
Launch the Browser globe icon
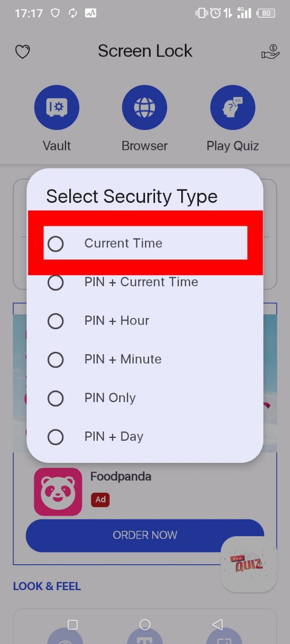[145, 108]
